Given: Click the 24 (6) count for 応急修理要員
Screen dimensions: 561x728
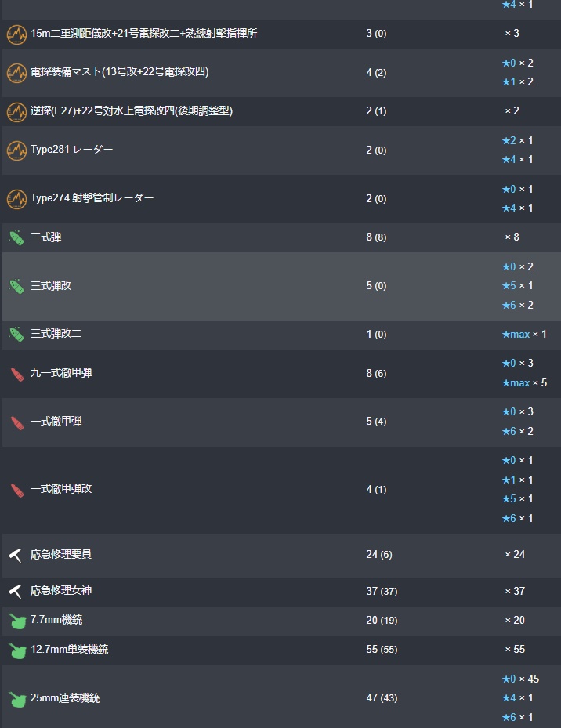Looking at the screenshot, I should (x=378, y=555).
